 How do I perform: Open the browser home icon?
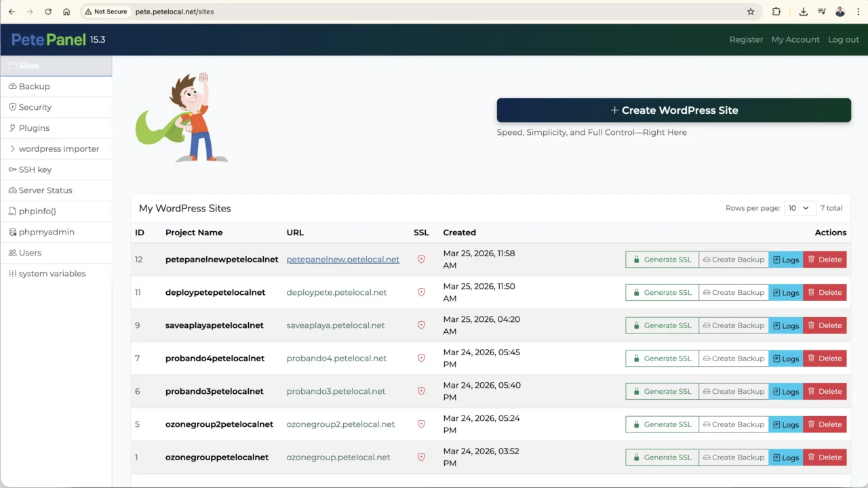click(x=66, y=12)
